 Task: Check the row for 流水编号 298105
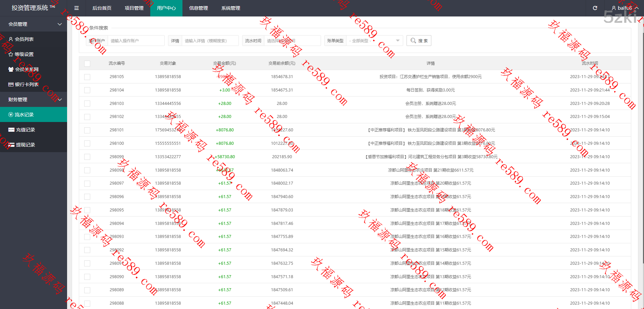[x=87, y=77]
